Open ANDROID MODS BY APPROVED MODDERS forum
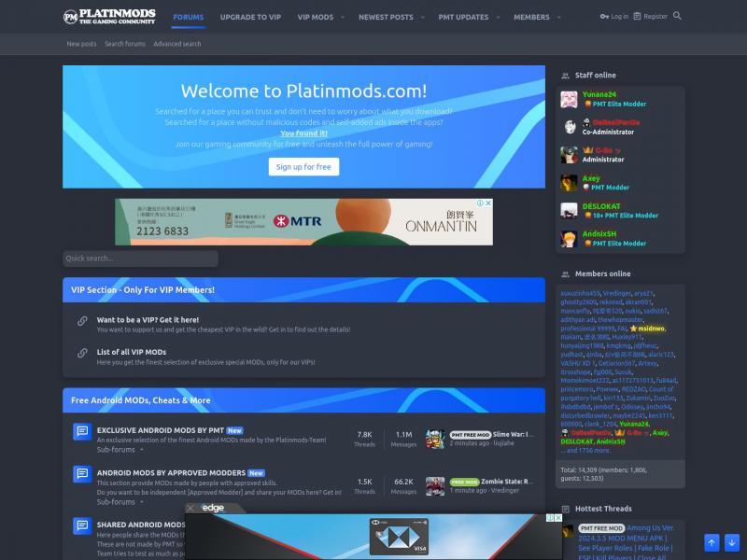This screenshot has width=747, height=560. (171, 473)
